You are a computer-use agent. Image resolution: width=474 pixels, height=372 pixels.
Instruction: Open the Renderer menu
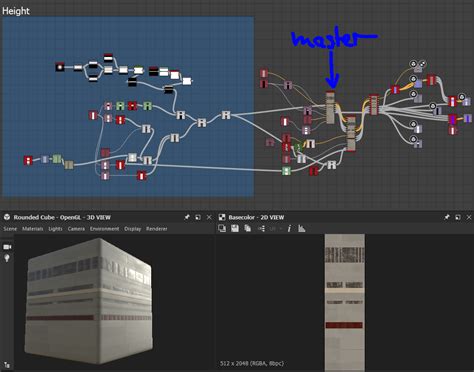click(x=157, y=229)
